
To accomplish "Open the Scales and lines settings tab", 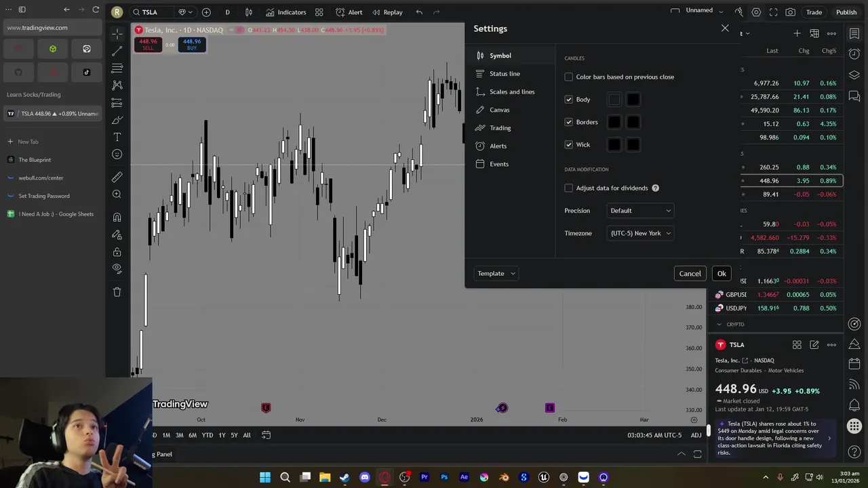I will pos(511,91).
